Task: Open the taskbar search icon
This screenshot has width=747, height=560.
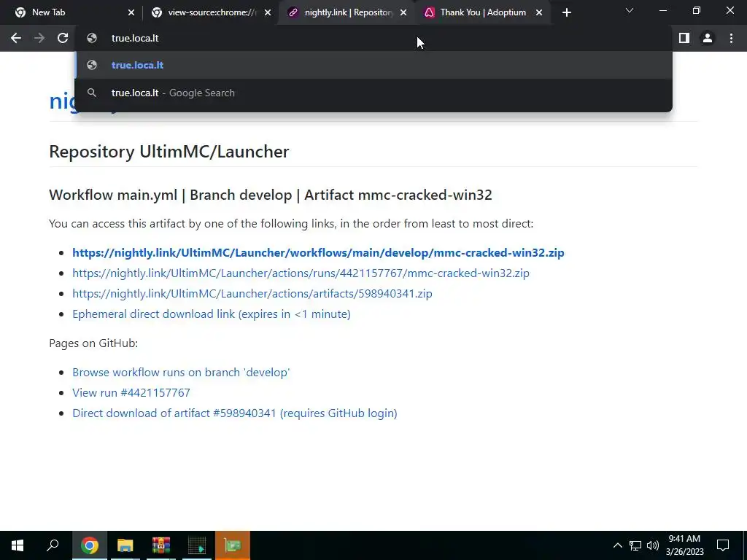Action: (x=53, y=545)
